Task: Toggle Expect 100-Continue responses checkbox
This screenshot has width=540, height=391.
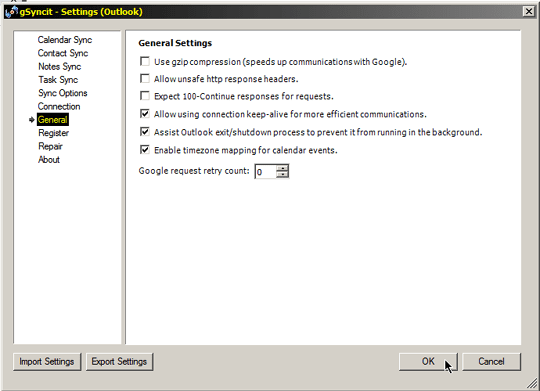Action: click(x=145, y=96)
